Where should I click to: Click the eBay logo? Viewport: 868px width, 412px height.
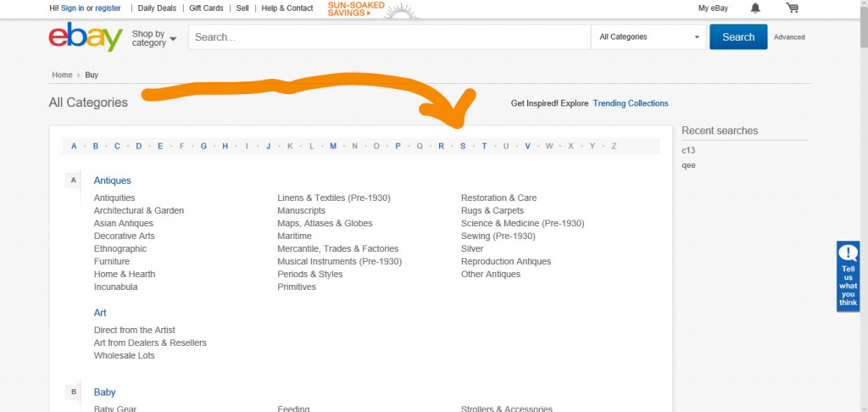(86, 36)
